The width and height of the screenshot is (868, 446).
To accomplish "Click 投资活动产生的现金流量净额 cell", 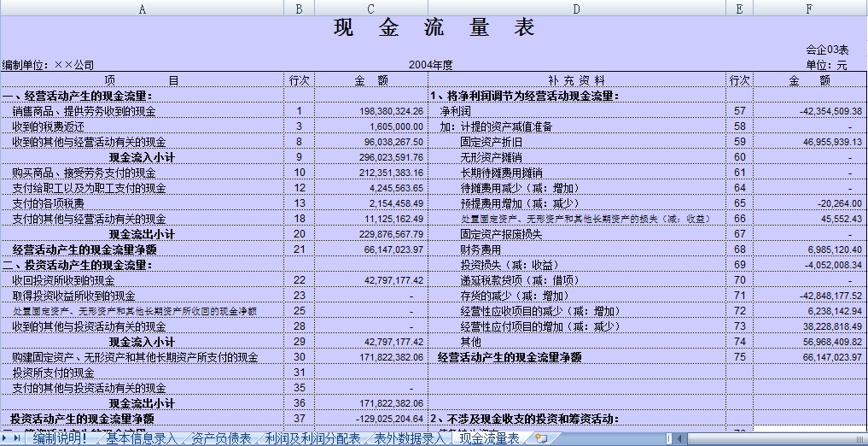I will click(143, 419).
